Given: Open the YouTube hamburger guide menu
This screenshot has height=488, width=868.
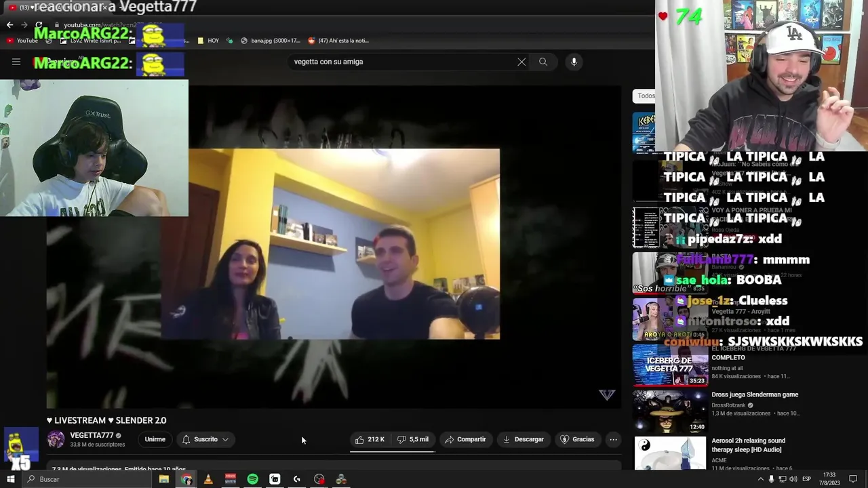Looking at the screenshot, I should (16, 62).
